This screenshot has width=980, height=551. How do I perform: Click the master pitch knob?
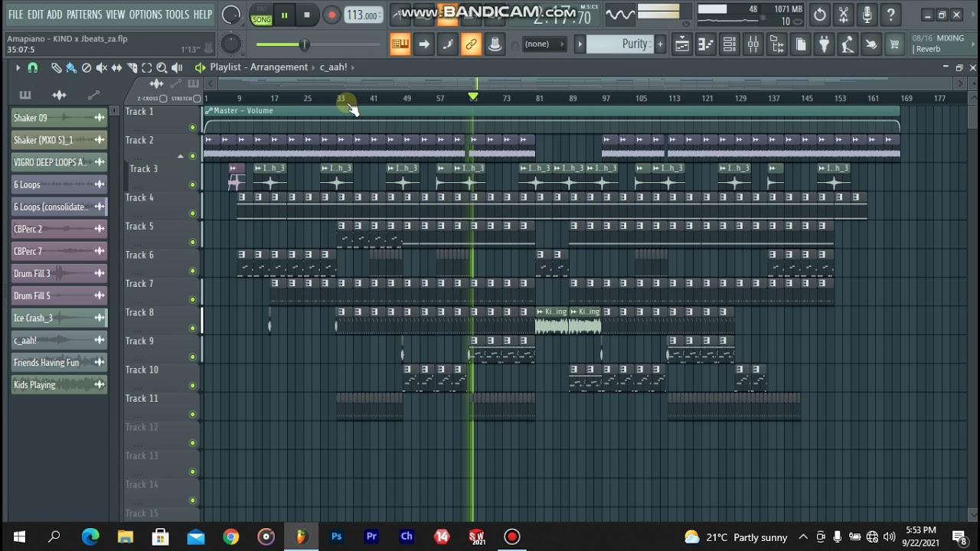(x=230, y=44)
